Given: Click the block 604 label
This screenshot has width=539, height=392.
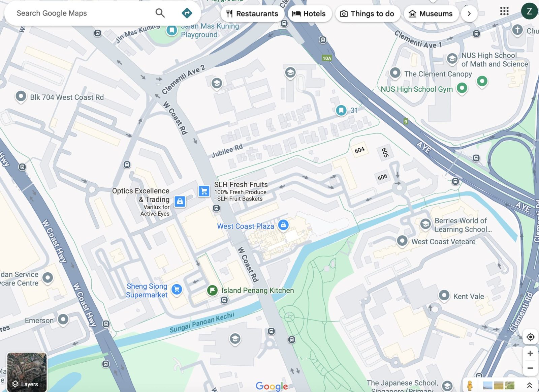Looking at the screenshot, I should click(359, 150).
